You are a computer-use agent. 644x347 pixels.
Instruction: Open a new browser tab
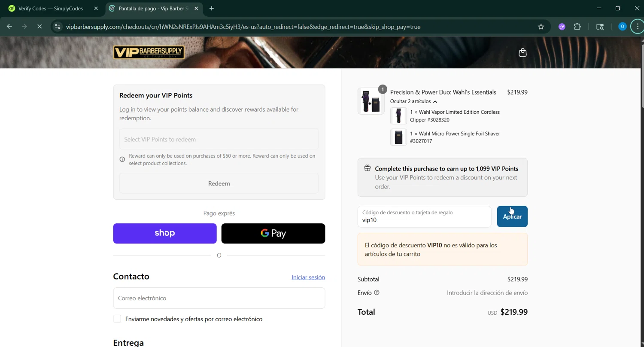(212, 8)
